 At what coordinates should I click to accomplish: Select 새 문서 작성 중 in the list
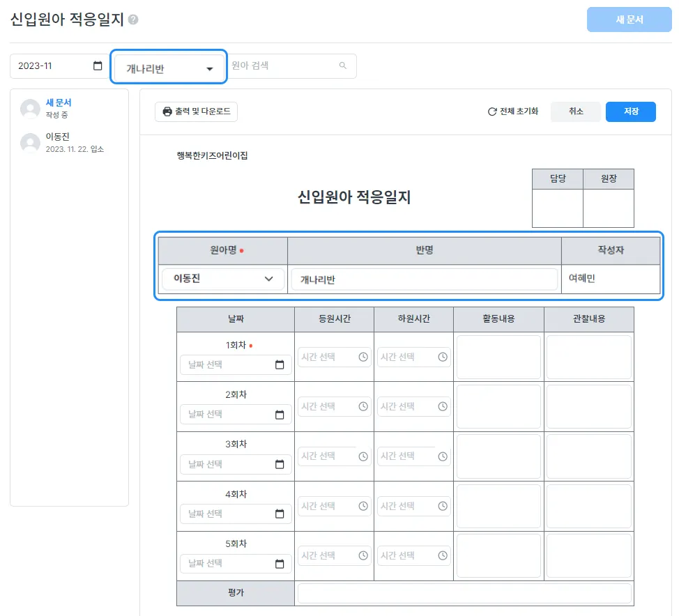pyautogui.click(x=69, y=109)
